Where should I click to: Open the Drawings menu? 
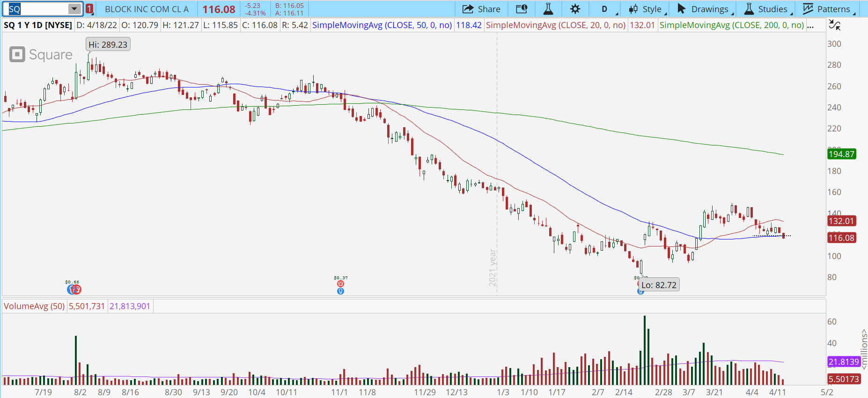[x=703, y=9]
